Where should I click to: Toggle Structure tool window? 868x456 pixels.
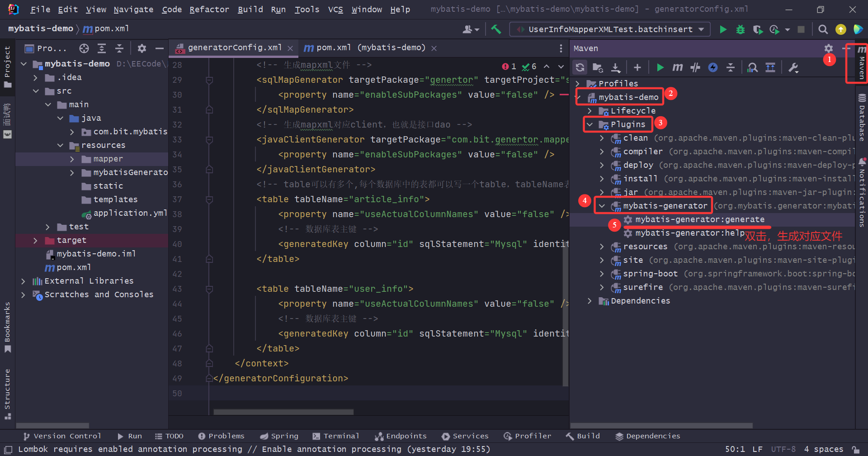point(7,394)
